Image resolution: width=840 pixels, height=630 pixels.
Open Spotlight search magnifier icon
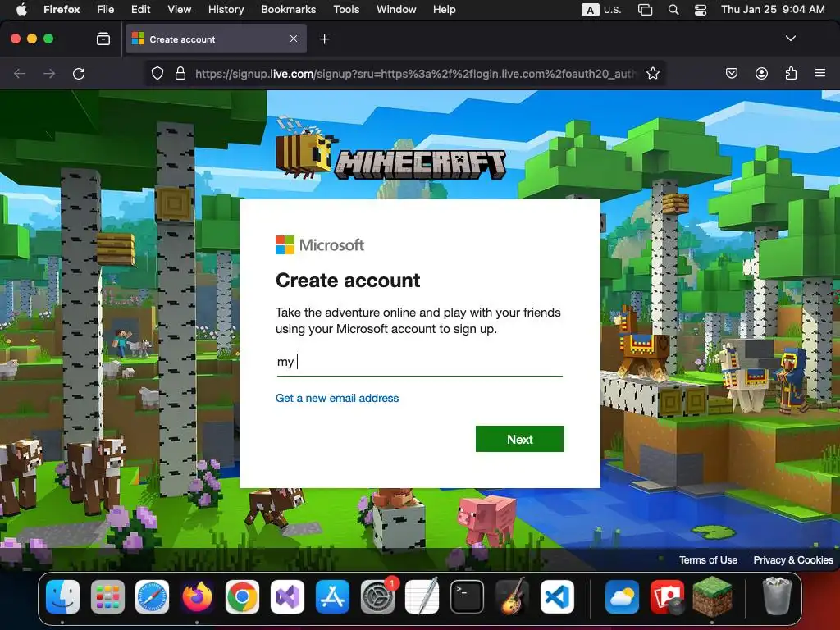673,10
